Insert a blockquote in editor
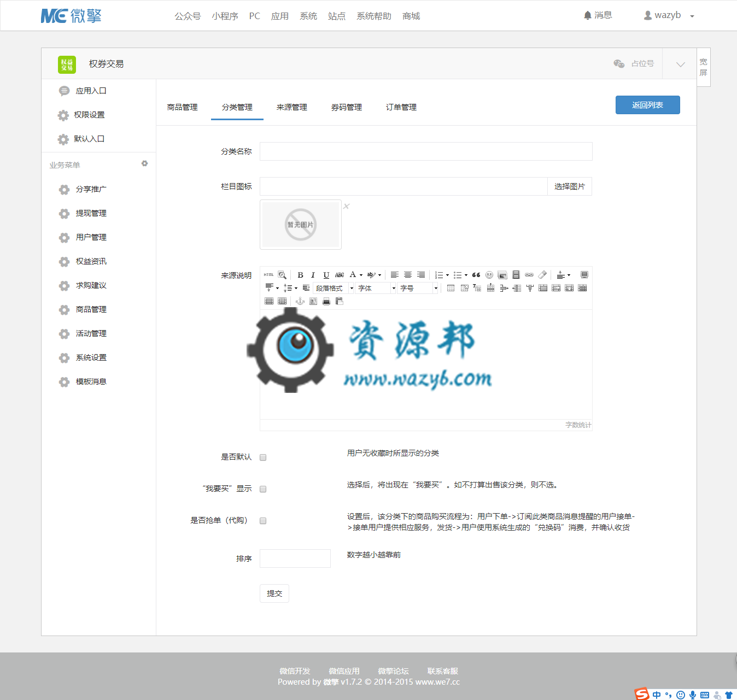This screenshot has width=737, height=700. pyautogui.click(x=476, y=275)
